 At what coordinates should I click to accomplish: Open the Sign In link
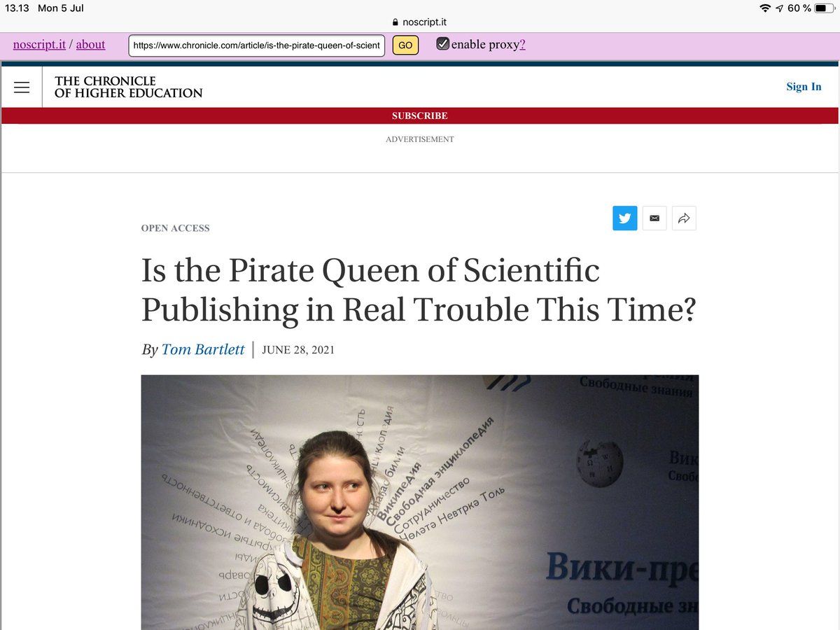click(x=804, y=87)
